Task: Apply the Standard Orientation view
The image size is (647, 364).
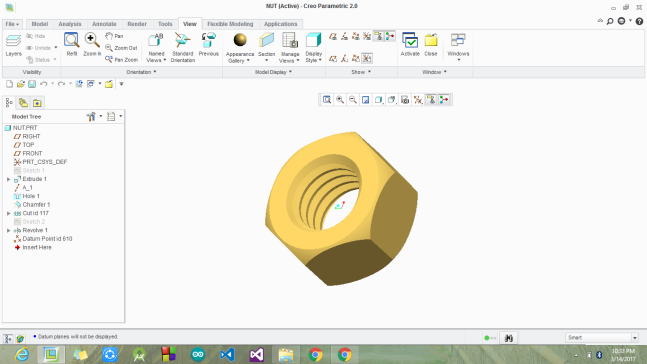Action: (182, 47)
